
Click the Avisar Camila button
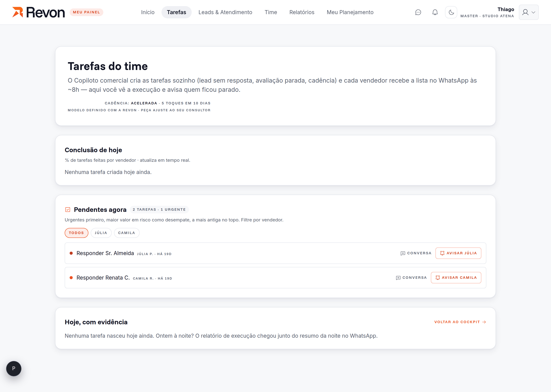[456, 278]
